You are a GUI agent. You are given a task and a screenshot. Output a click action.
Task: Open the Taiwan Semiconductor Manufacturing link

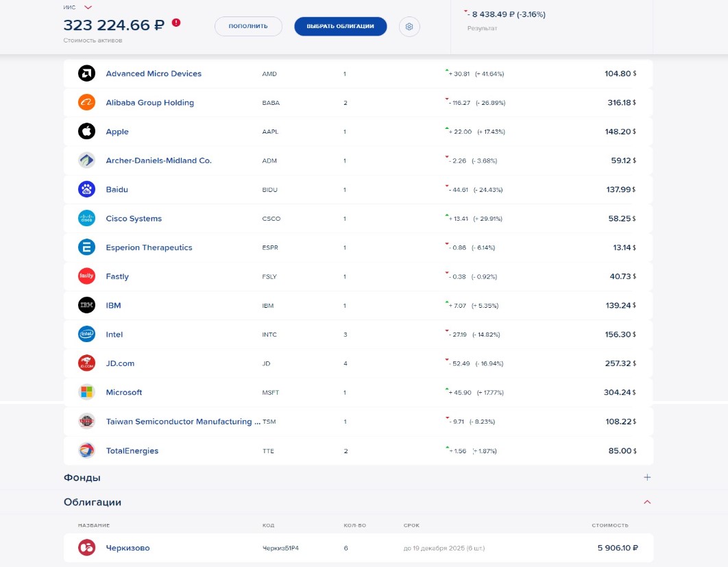[183, 422]
